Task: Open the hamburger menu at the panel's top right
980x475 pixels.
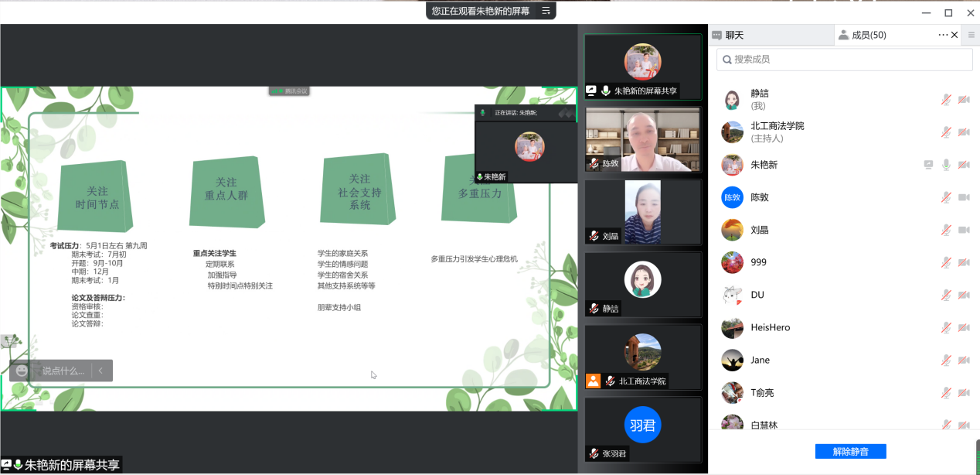Action: (971, 35)
